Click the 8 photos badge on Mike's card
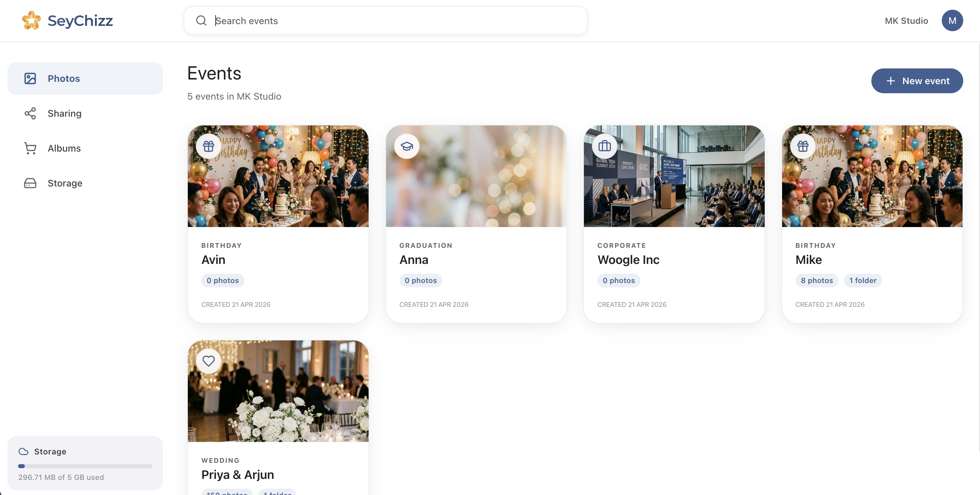This screenshot has width=980, height=495. click(x=816, y=280)
